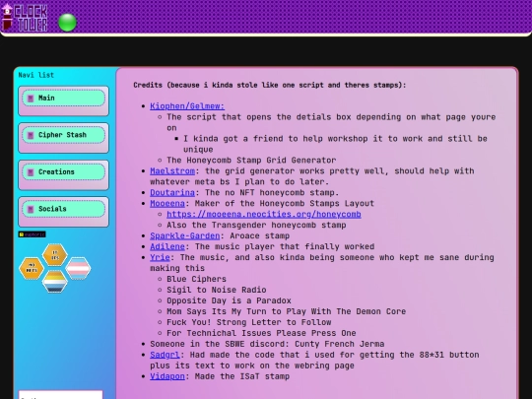Click the green orb in the header

(x=67, y=23)
